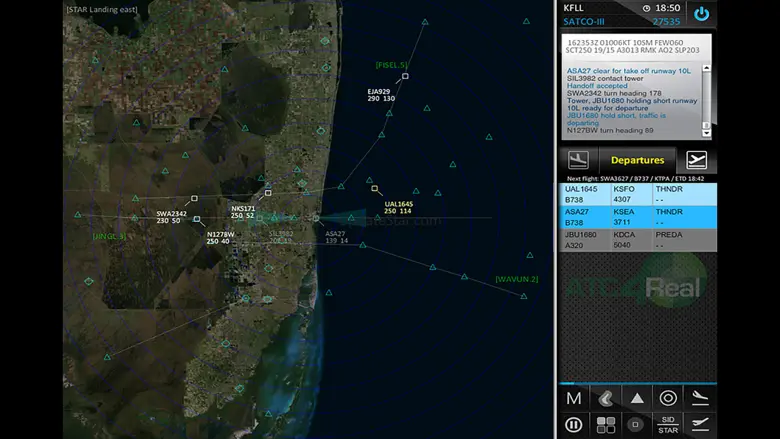Click the ASA27 data label on radar
This screenshot has height=439, width=780.
336,237
